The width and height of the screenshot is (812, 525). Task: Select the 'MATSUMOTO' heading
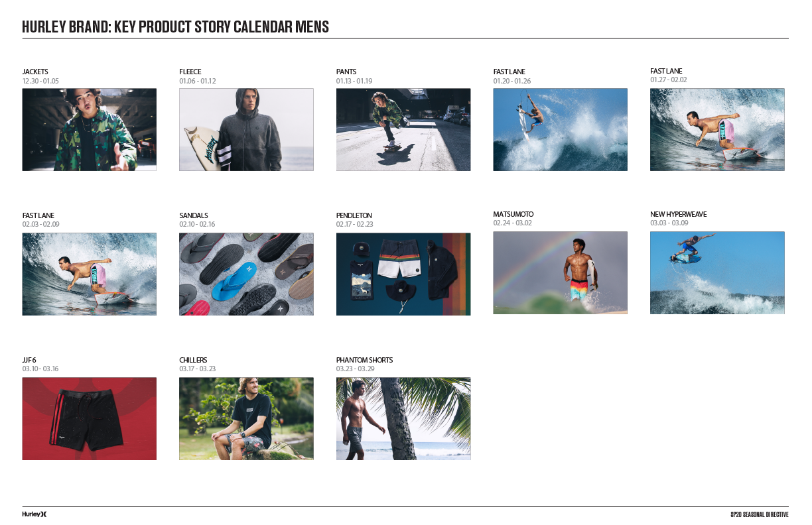click(x=513, y=214)
